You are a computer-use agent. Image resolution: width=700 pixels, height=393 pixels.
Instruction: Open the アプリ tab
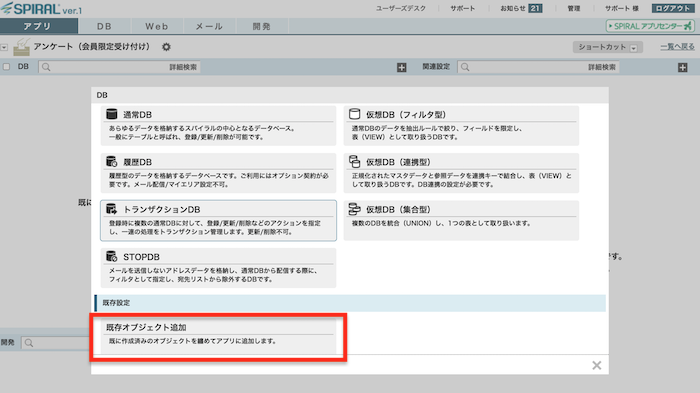[x=38, y=26]
